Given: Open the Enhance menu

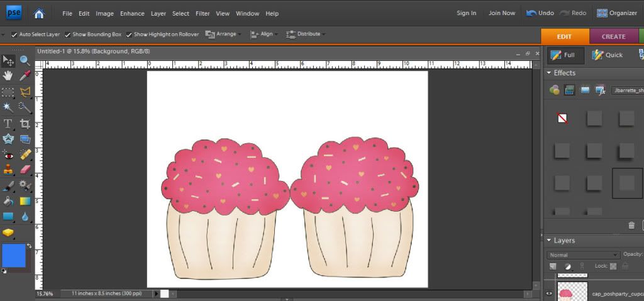Looking at the screenshot, I should 132,14.
